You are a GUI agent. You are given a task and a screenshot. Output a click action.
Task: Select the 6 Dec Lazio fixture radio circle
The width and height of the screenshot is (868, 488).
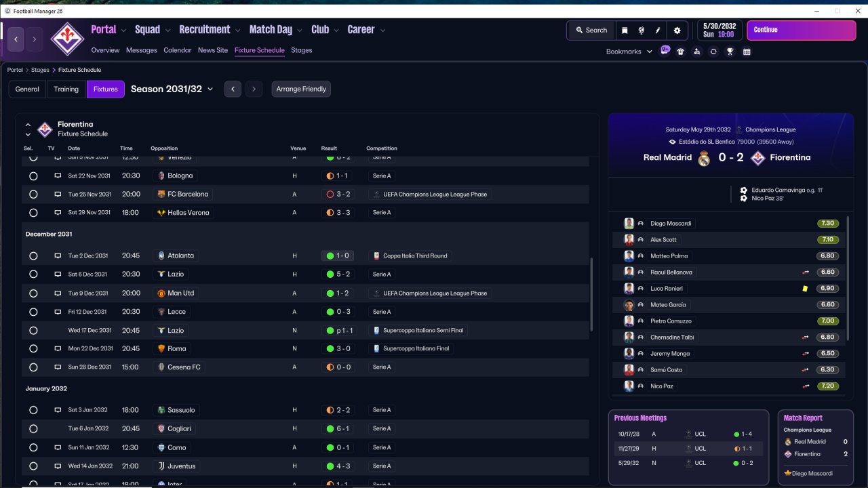click(33, 274)
